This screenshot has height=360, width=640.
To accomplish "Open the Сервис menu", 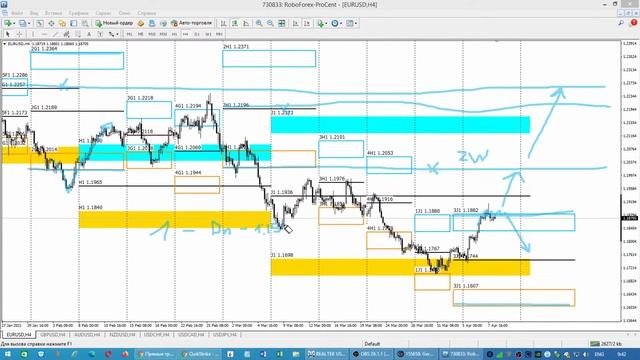I will pos(104,13).
